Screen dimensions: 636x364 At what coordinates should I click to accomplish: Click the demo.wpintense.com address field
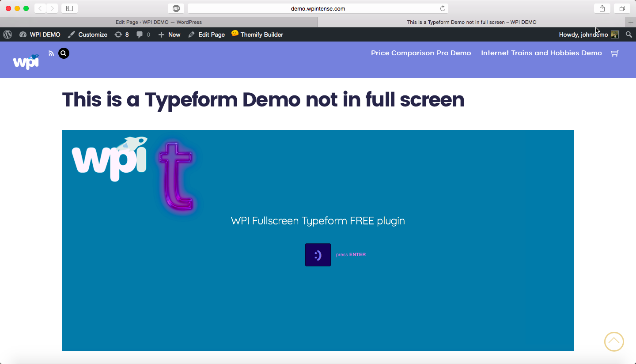[318, 8]
